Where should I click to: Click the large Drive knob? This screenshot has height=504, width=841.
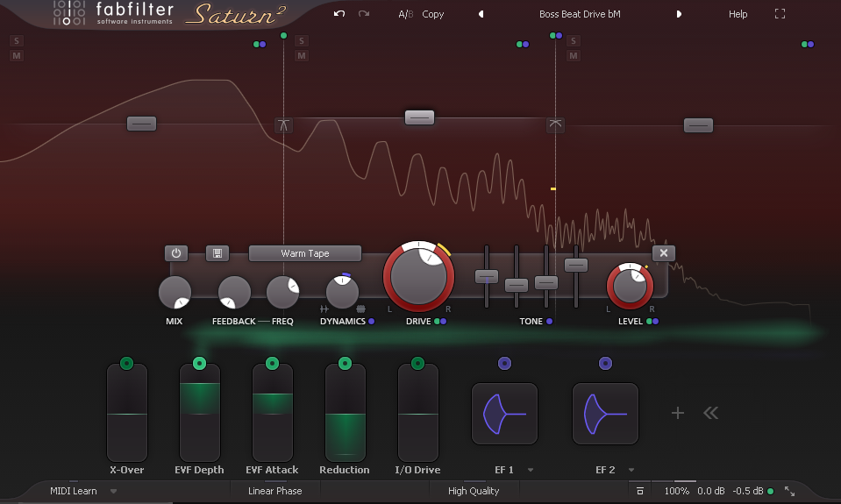tap(418, 277)
